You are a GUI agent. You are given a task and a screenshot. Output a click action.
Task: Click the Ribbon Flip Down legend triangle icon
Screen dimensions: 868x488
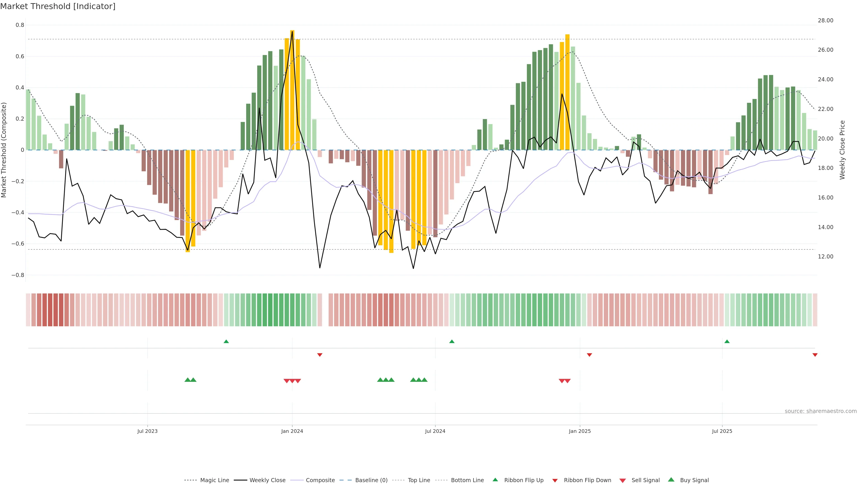click(x=555, y=481)
